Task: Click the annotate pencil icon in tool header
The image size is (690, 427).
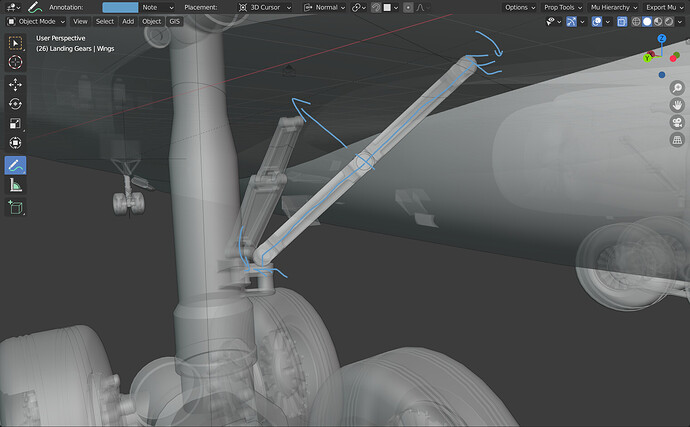Action: pyautogui.click(x=34, y=7)
